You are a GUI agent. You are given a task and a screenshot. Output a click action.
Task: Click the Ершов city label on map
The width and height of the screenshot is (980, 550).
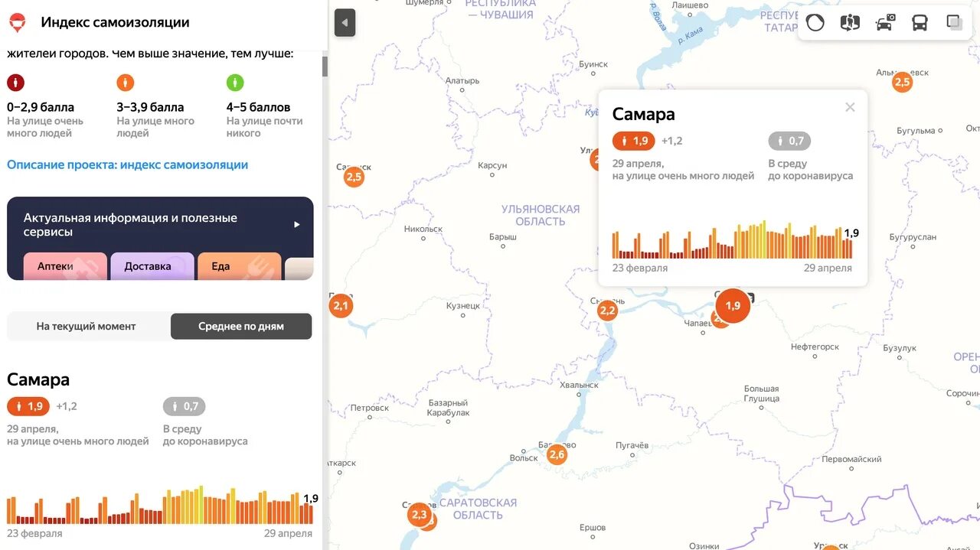593,527
